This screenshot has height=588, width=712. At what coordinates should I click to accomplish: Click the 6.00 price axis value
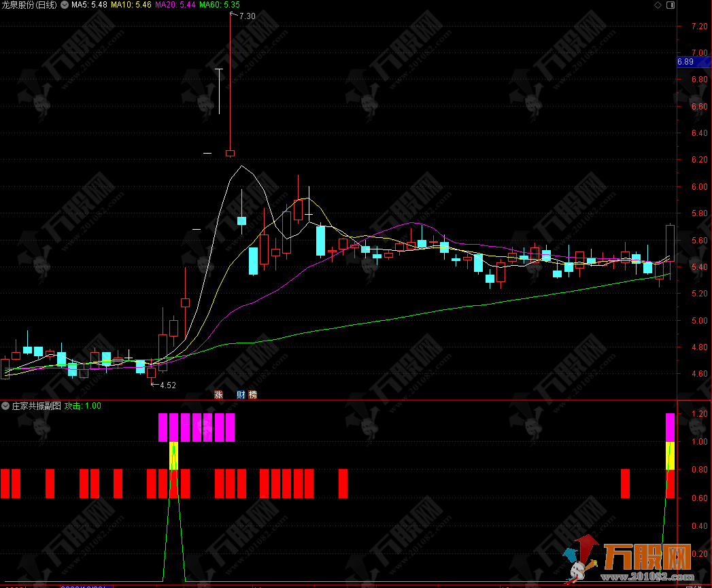699,186
